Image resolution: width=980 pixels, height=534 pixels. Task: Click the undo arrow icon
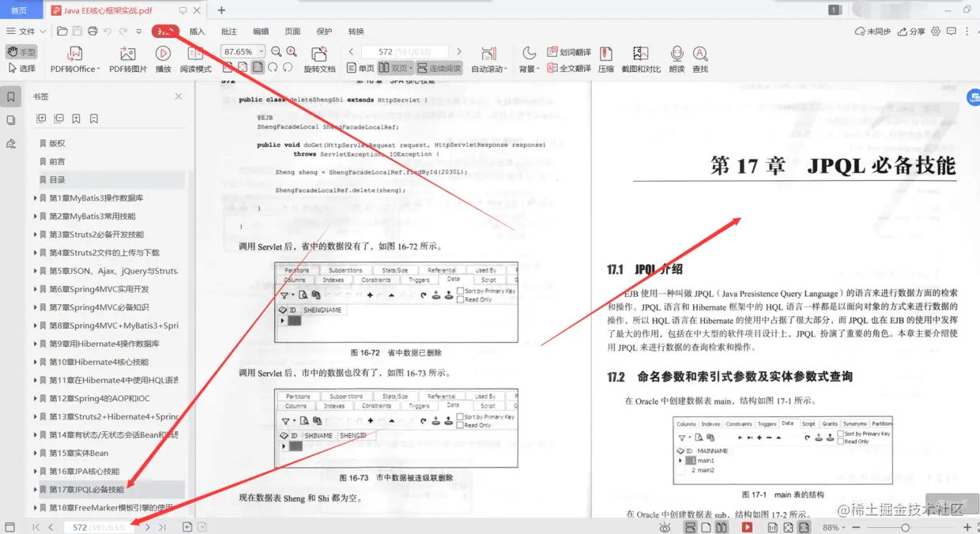click(x=108, y=32)
